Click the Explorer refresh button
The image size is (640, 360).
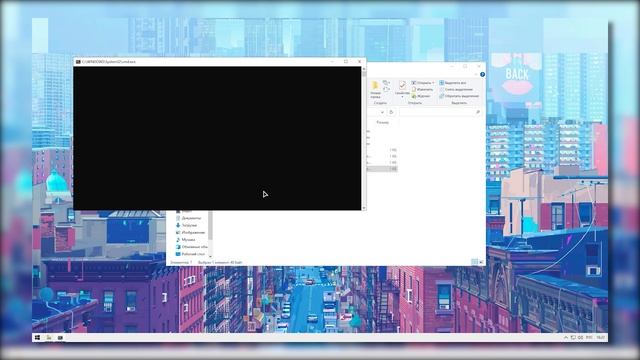coord(391,112)
